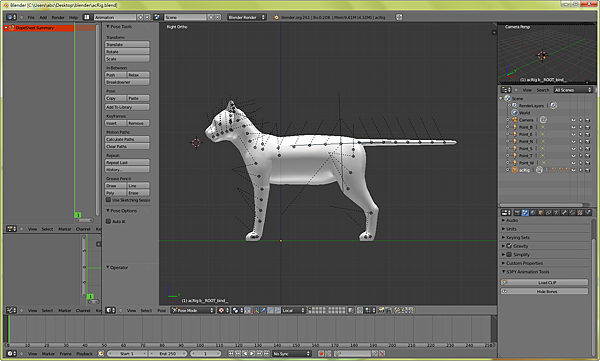Click the Load CLIP button
Image resolution: width=600 pixels, height=361 pixels.
544,282
